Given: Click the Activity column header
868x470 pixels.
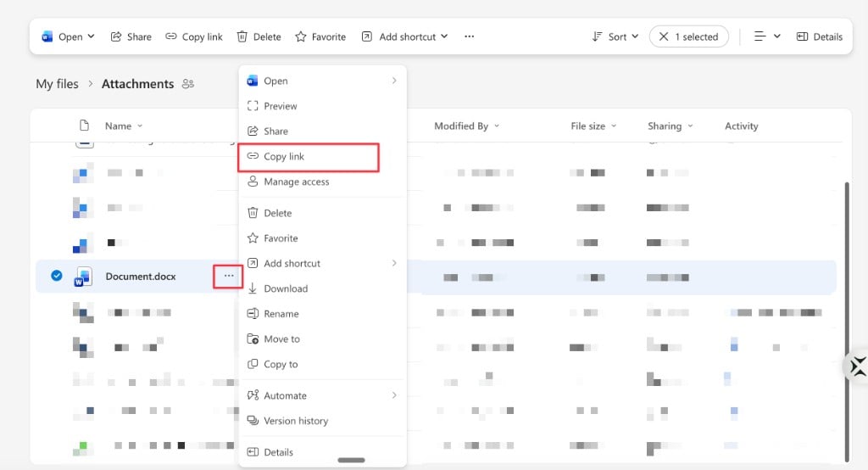Looking at the screenshot, I should click(x=741, y=126).
